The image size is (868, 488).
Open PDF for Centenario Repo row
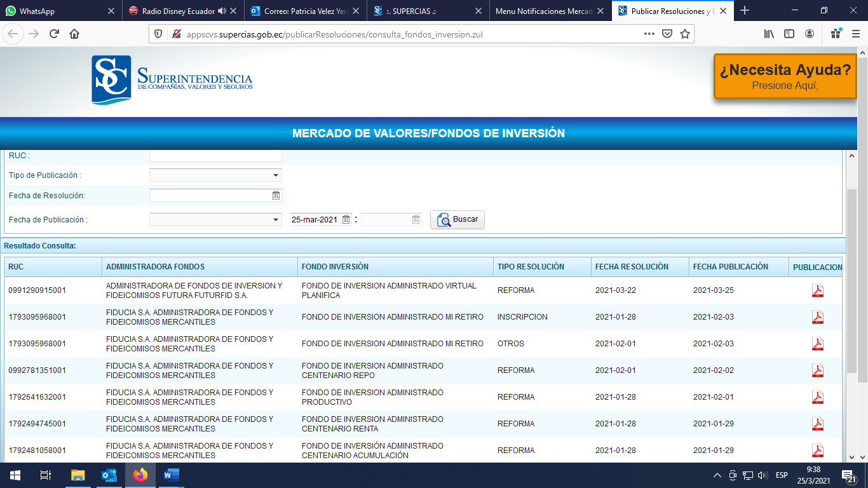[817, 370]
